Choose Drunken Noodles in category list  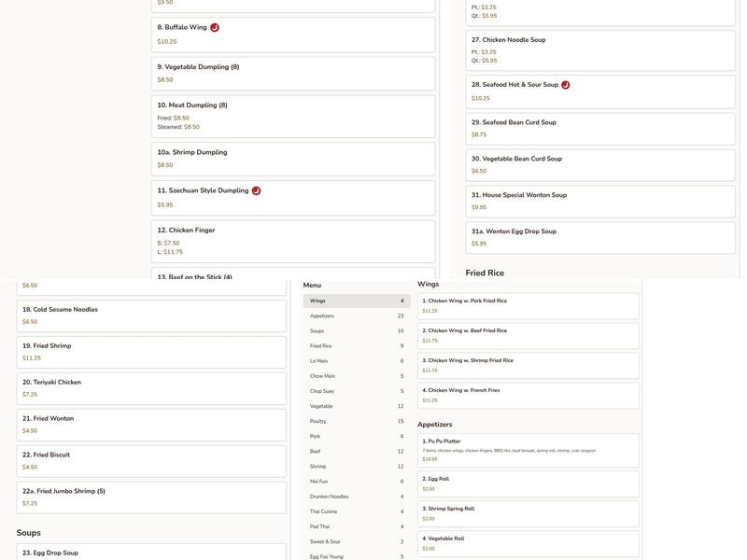click(357, 497)
